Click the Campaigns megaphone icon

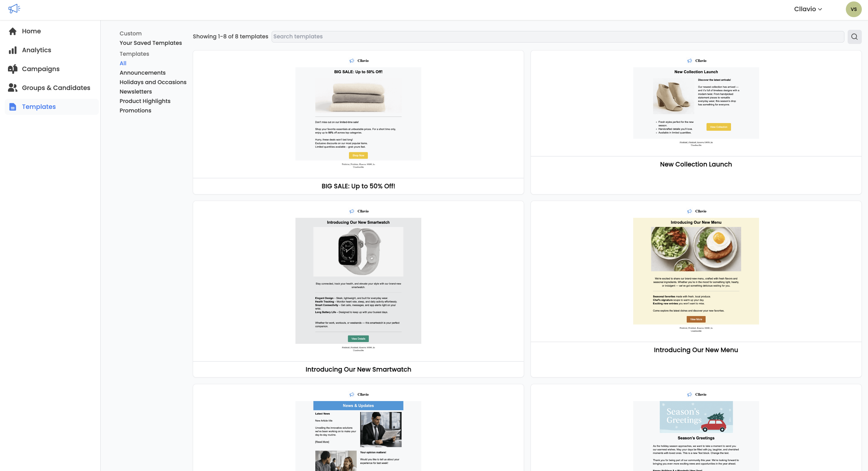[12, 69]
